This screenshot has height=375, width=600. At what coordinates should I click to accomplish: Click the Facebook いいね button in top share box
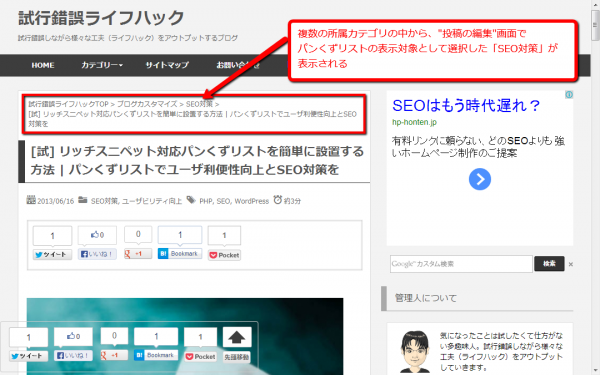point(97,254)
